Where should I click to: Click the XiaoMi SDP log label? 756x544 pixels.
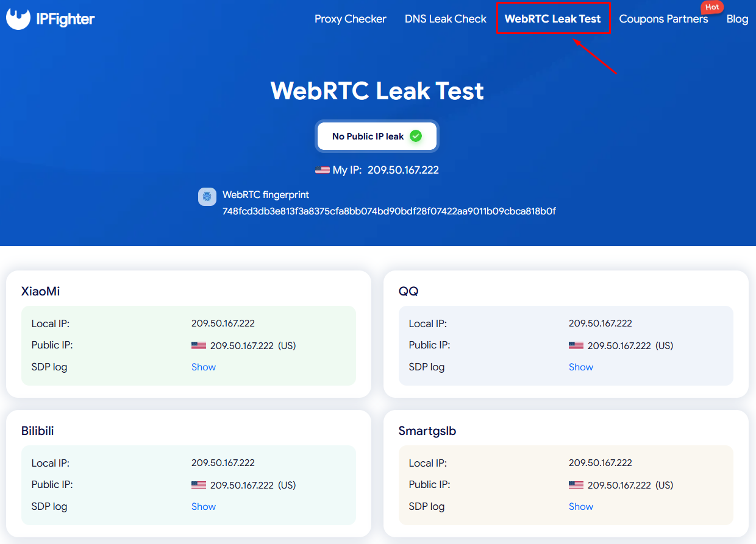coord(49,367)
